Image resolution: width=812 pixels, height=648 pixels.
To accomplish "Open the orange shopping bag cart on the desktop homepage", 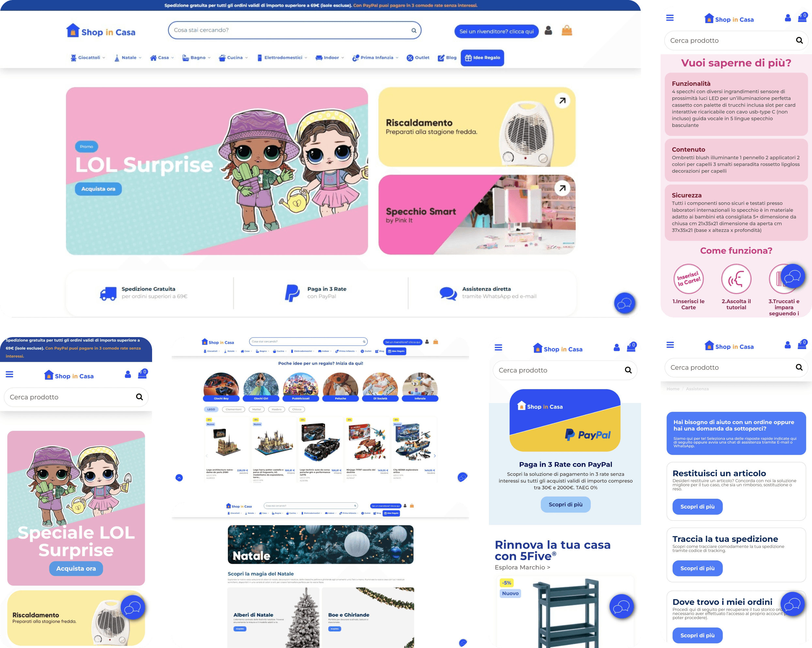I will click(x=567, y=30).
